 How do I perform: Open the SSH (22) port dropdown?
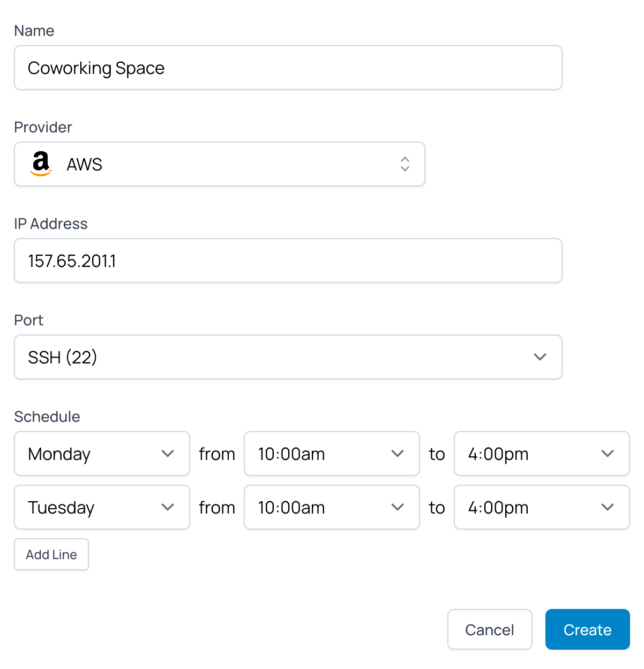pyautogui.click(x=288, y=357)
